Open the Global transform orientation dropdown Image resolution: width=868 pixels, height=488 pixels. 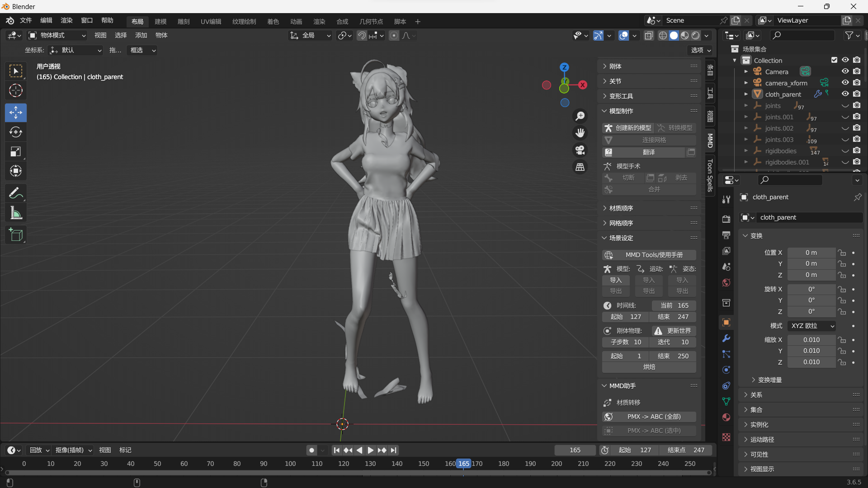[x=310, y=35]
